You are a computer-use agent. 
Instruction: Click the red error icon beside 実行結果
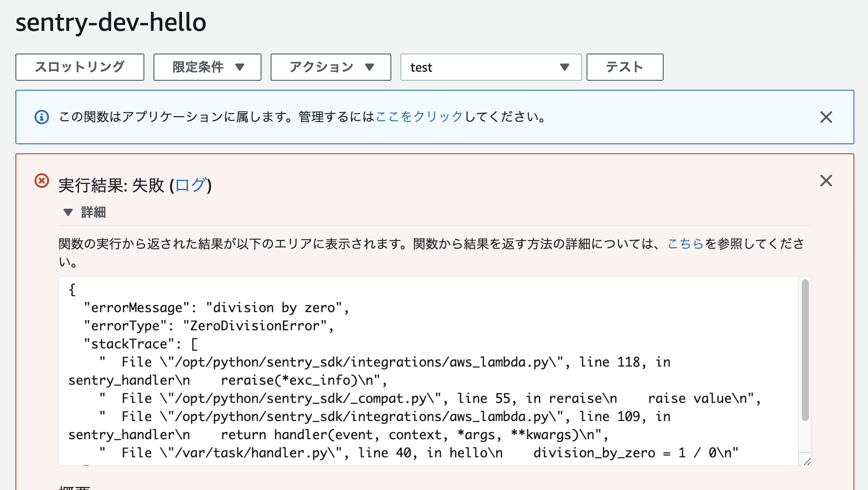[41, 181]
